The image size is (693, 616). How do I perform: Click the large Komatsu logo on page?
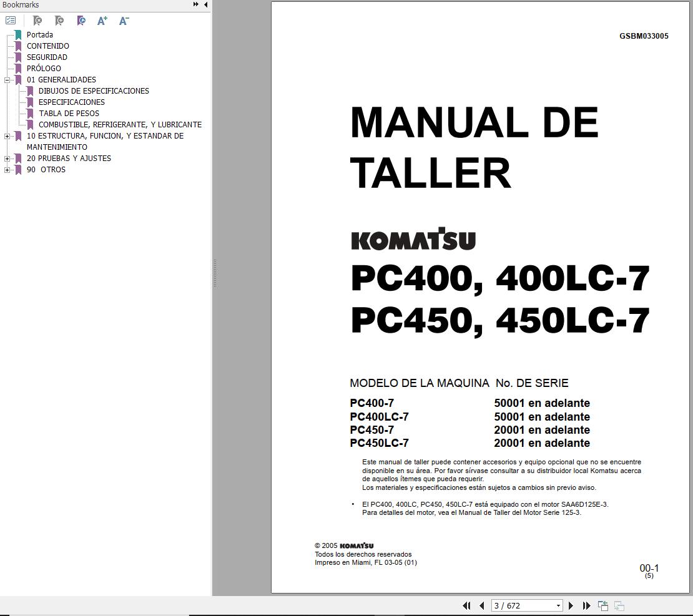tap(413, 239)
